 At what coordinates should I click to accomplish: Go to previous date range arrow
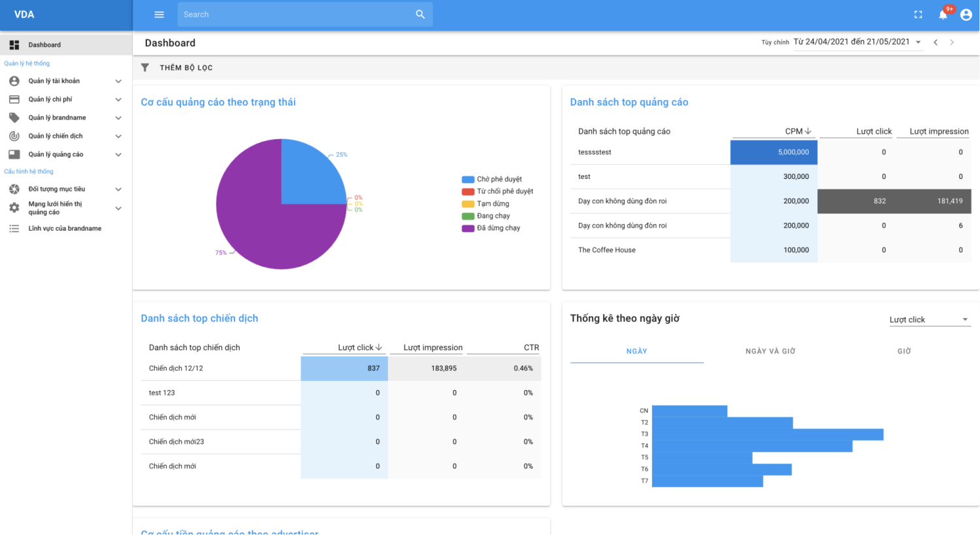pyautogui.click(x=936, y=42)
